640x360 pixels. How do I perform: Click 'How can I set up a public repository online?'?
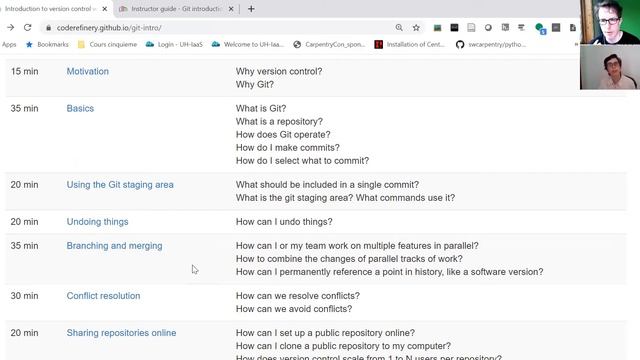(325, 333)
